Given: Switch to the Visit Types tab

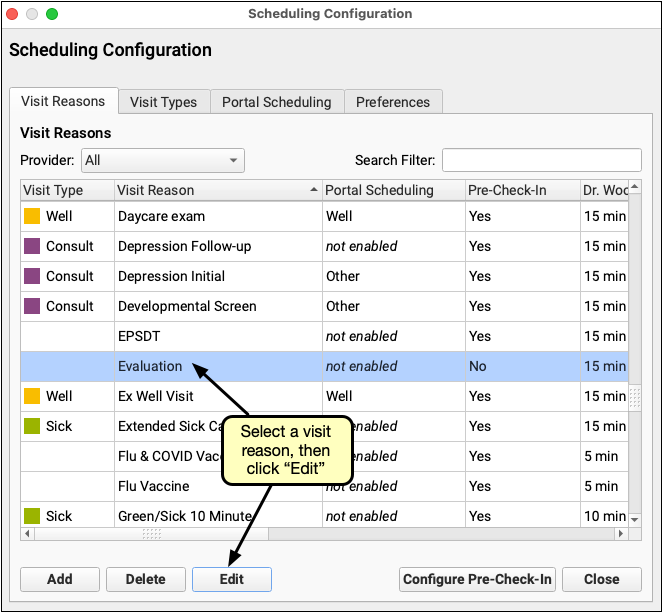Looking at the screenshot, I should pyautogui.click(x=163, y=102).
